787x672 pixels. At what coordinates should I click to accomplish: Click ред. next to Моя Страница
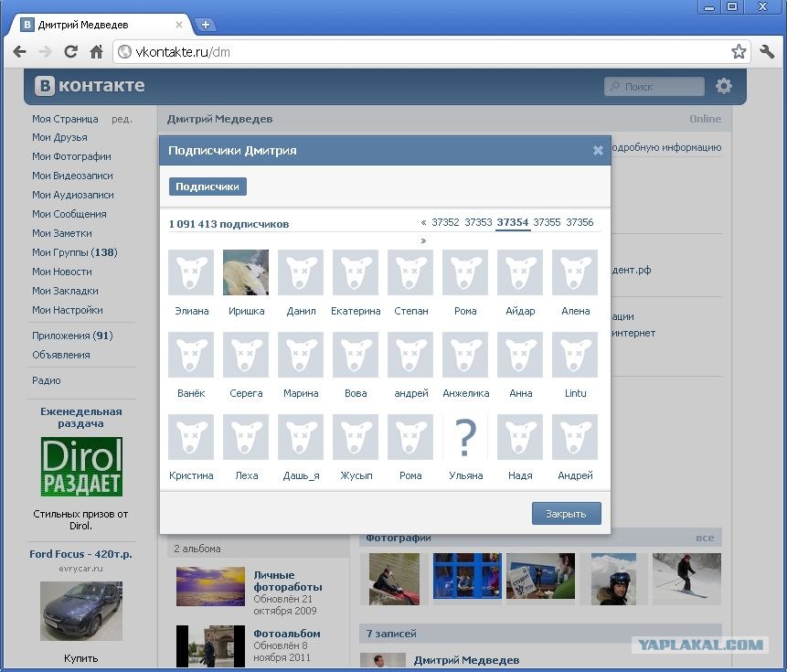pos(122,120)
